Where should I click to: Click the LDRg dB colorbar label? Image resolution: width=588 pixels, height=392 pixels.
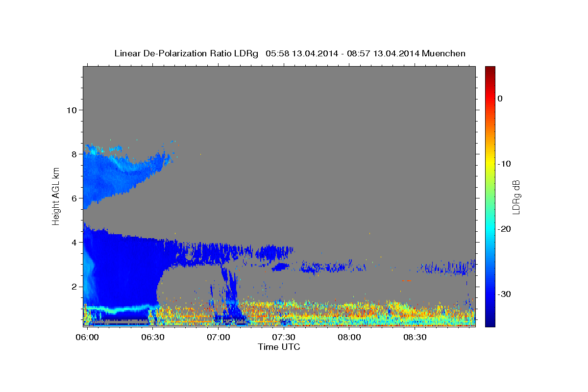[x=516, y=196]
